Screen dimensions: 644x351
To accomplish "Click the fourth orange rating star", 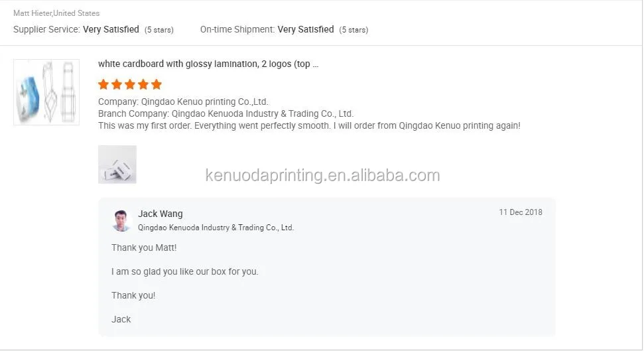I will point(143,85).
